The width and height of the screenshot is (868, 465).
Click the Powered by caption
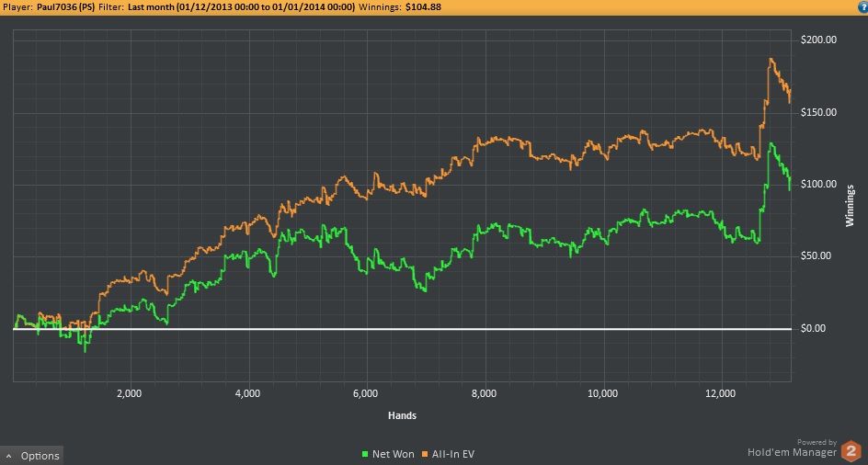pos(817,442)
